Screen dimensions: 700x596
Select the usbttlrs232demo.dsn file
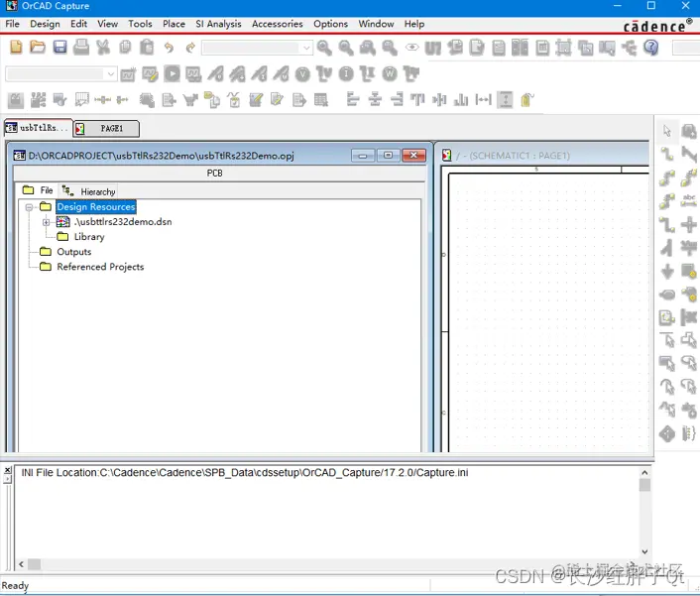pos(122,222)
